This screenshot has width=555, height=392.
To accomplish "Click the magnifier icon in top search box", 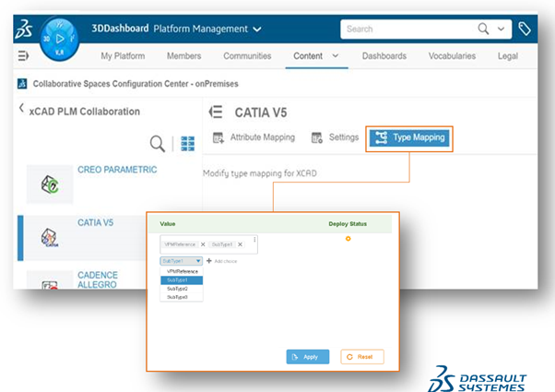I will (x=483, y=30).
